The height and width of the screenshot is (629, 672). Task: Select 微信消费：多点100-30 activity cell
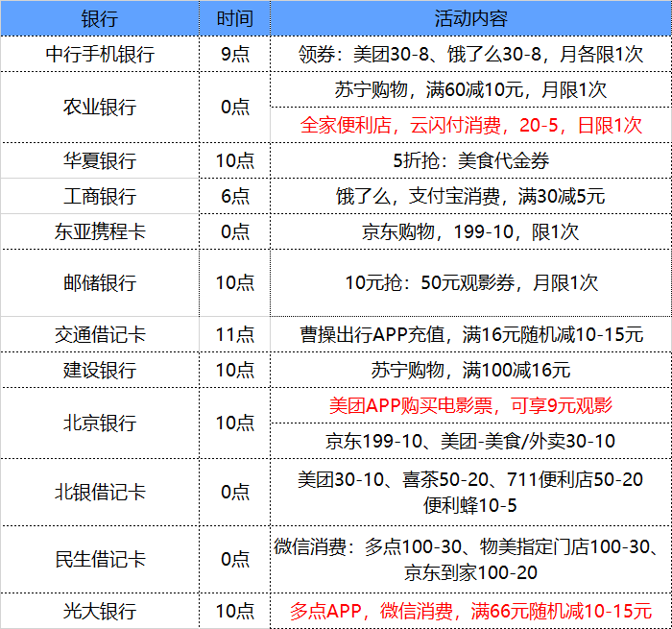click(470, 560)
